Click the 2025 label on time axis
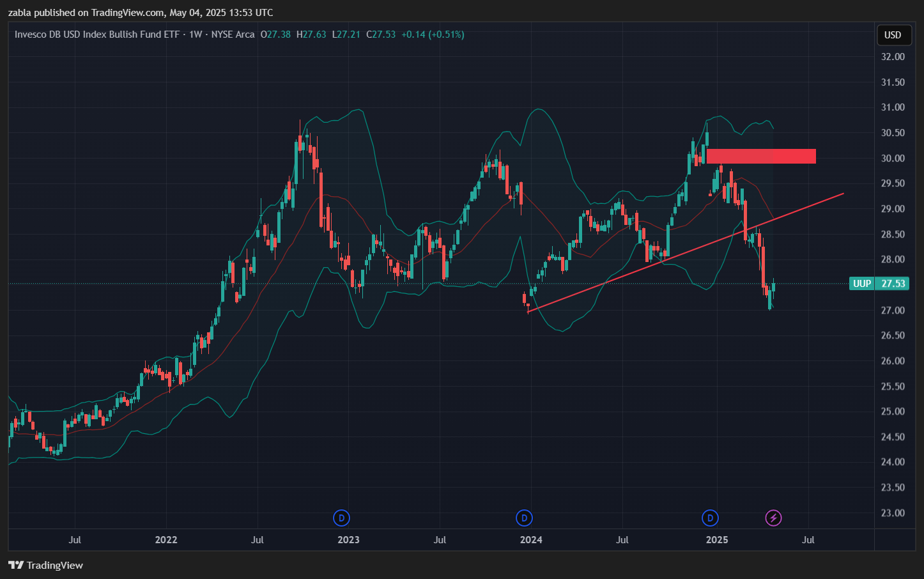 (717, 539)
